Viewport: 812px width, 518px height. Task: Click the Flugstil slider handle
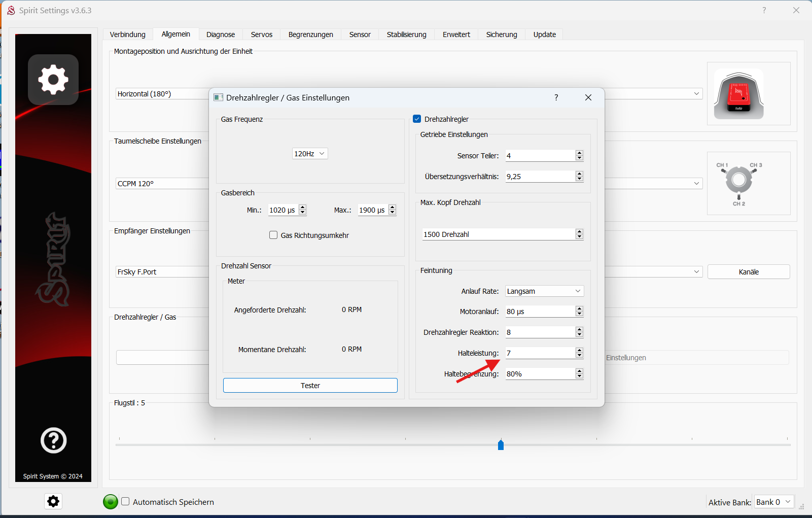click(501, 445)
